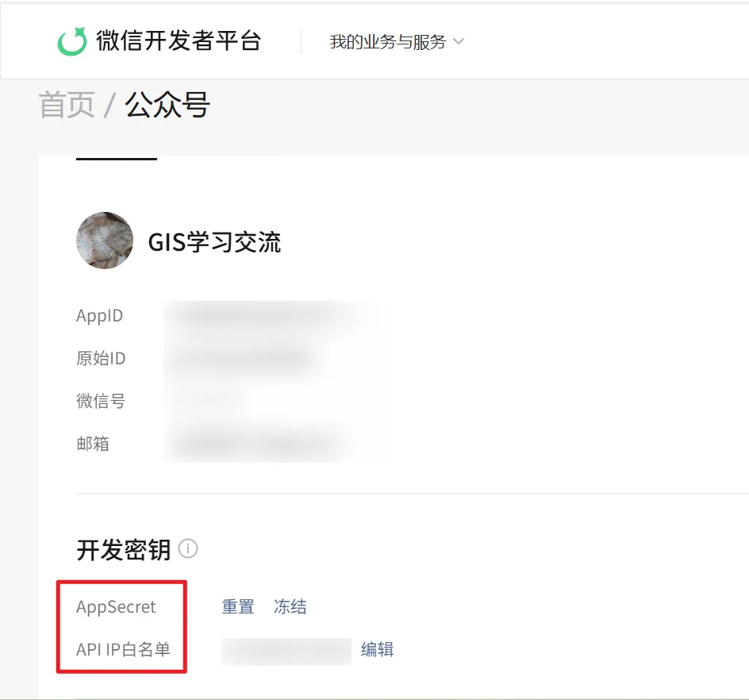Click the 开发密钥 section heading
Screen dimensions: 749x700
(123, 549)
